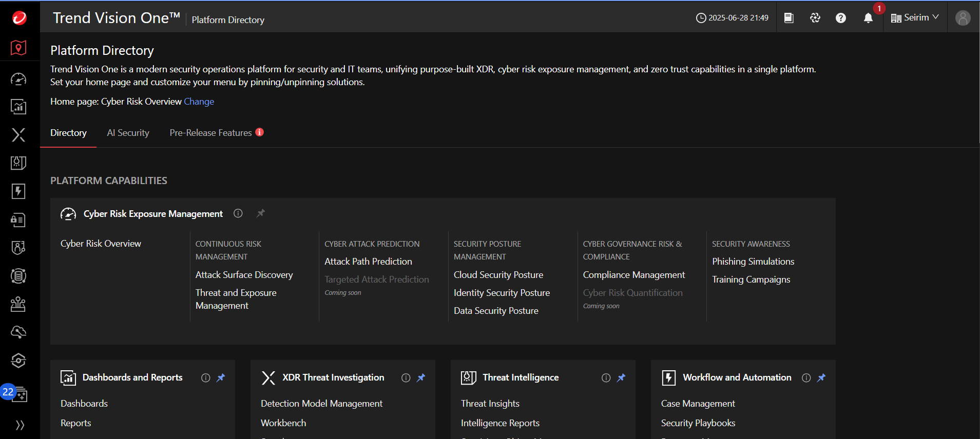Open Threat and Exposure Management
This screenshot has height=439, width=980.
[x=236, y=299]
